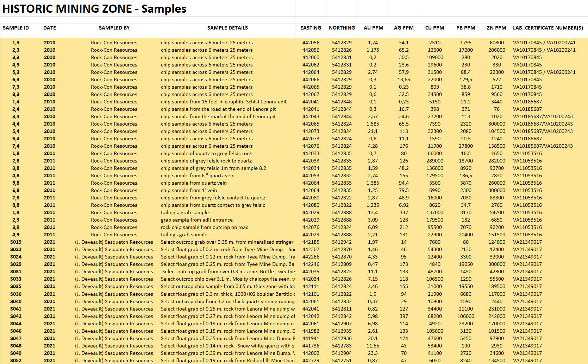Click the 'tailings. grab sample' details cell
The image size is (588, 364).
tap(185, 212)
